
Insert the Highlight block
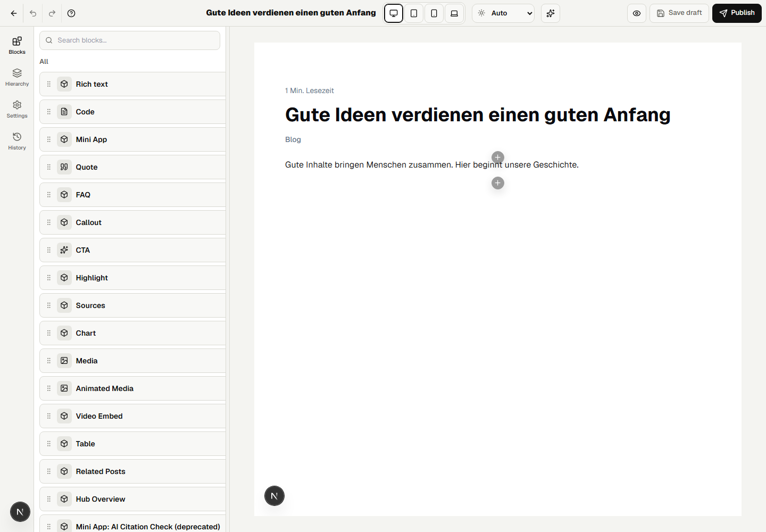pos(133,278)
